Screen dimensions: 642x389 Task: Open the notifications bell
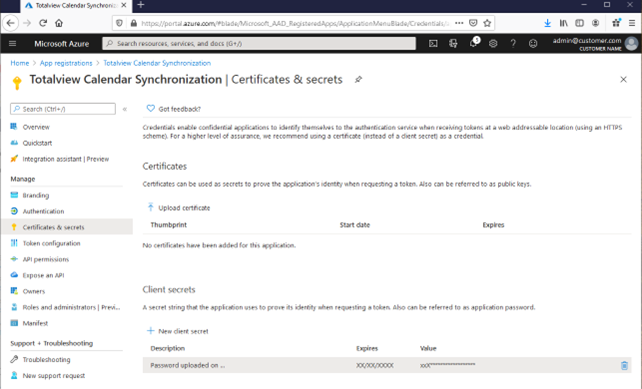pyautogui.click(x=473, y=43)
